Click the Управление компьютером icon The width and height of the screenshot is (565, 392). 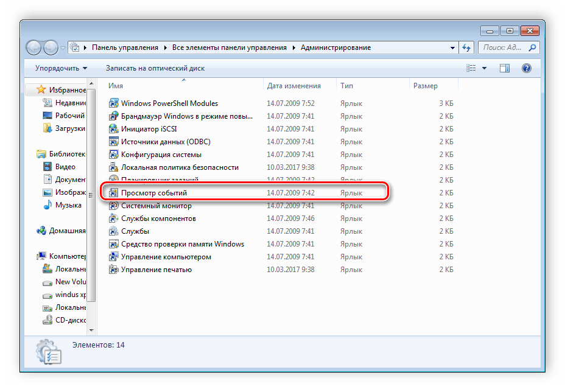tap(113, 257)
